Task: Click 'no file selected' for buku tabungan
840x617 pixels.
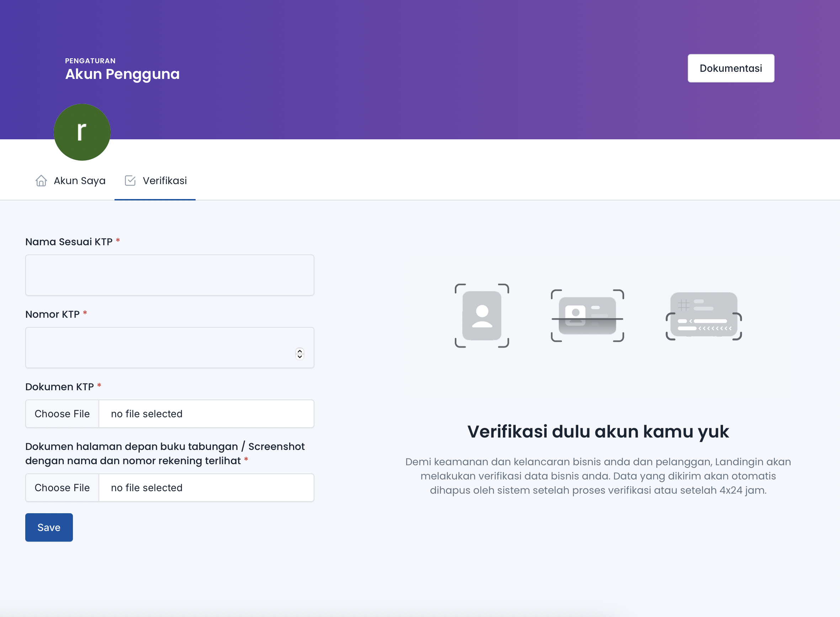Action: click(x=147, y=488)
